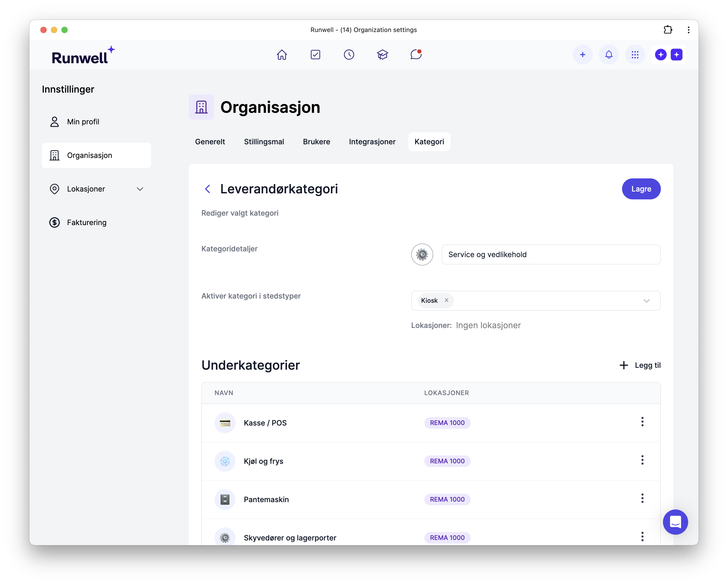Open the apps grid menu
Screen dimensions: 728x584
coord(635,55)
